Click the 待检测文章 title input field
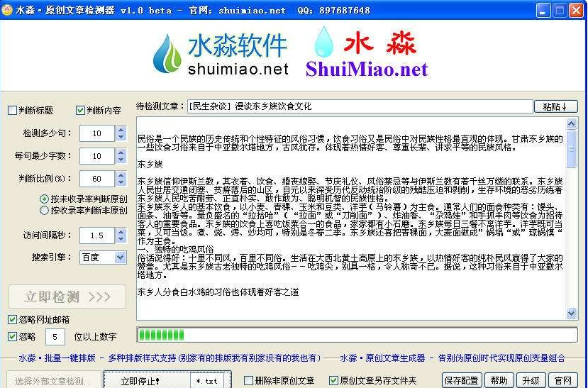This screenshot has width=588, height=388. click(x=360, y=106)
